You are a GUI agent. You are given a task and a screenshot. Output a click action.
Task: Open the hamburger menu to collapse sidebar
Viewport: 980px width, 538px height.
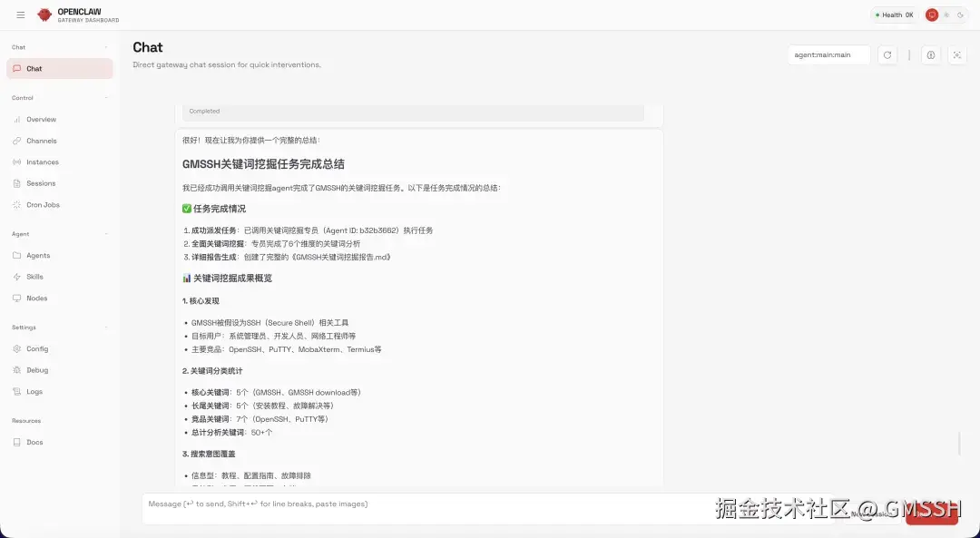(21, 15)
